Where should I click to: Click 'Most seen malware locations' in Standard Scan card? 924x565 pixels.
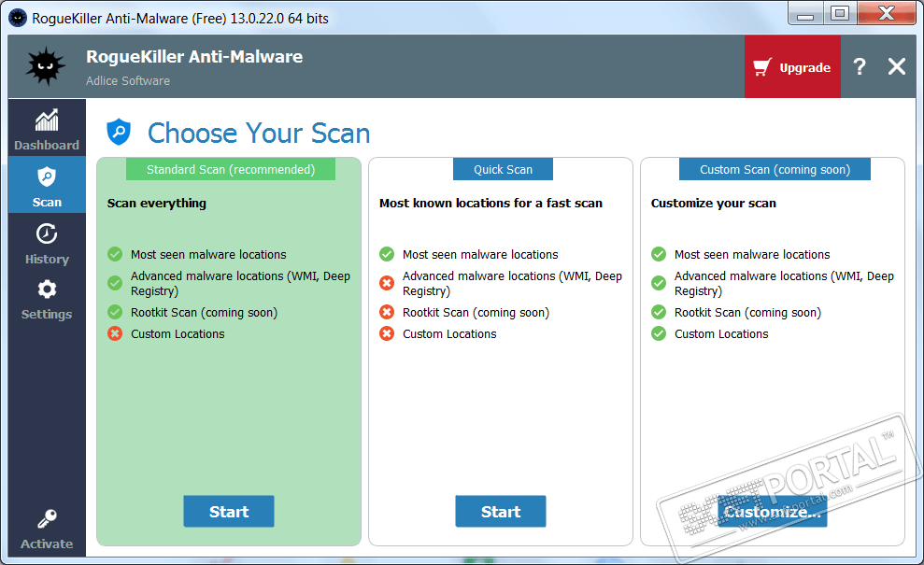pos(208,255)
